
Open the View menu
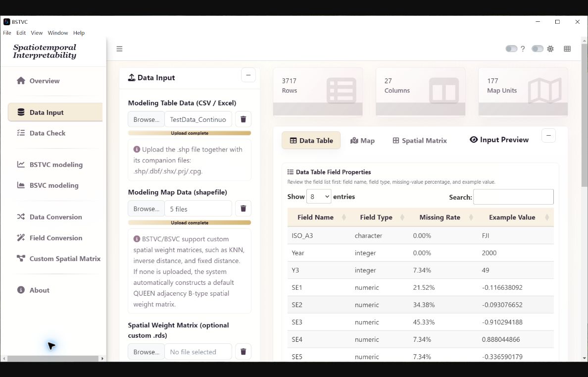[37, 33]
